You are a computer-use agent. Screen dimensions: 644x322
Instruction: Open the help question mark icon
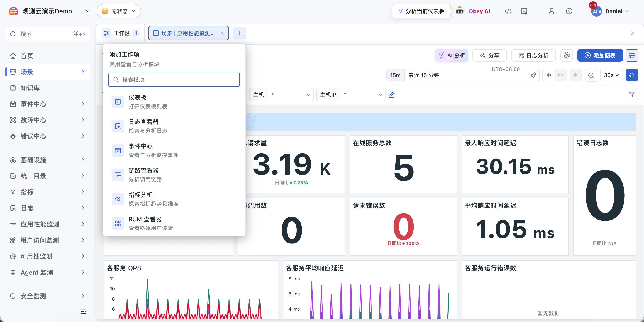(569, 11)
